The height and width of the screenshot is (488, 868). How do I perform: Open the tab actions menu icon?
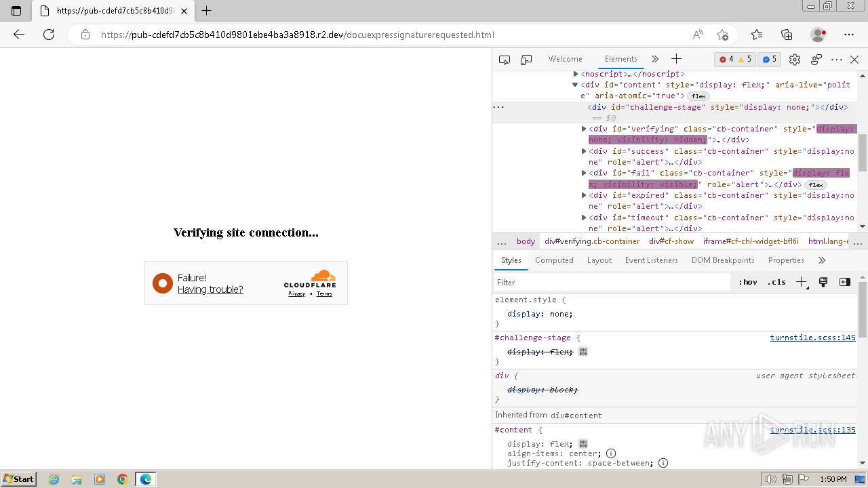point(16,11)
